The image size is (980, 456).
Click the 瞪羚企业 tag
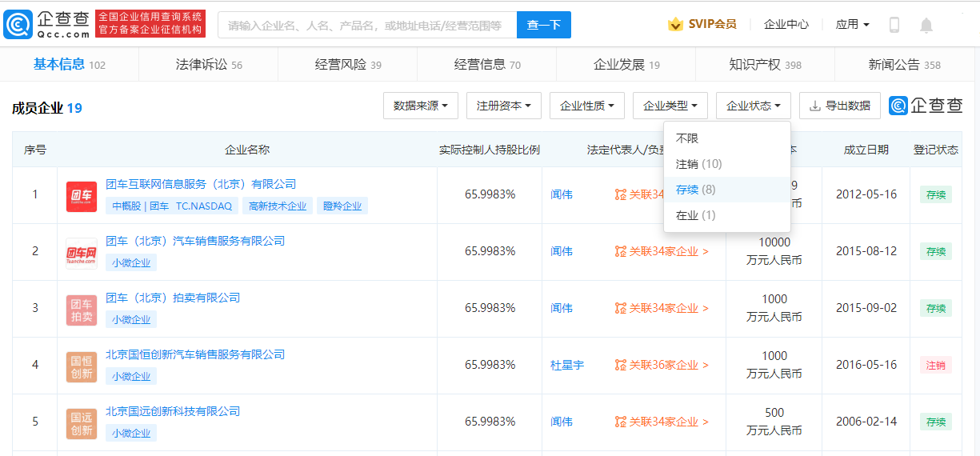342,206
